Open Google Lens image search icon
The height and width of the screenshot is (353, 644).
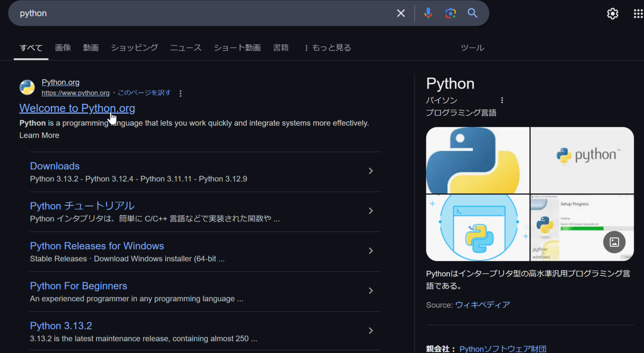pos(451,13)
